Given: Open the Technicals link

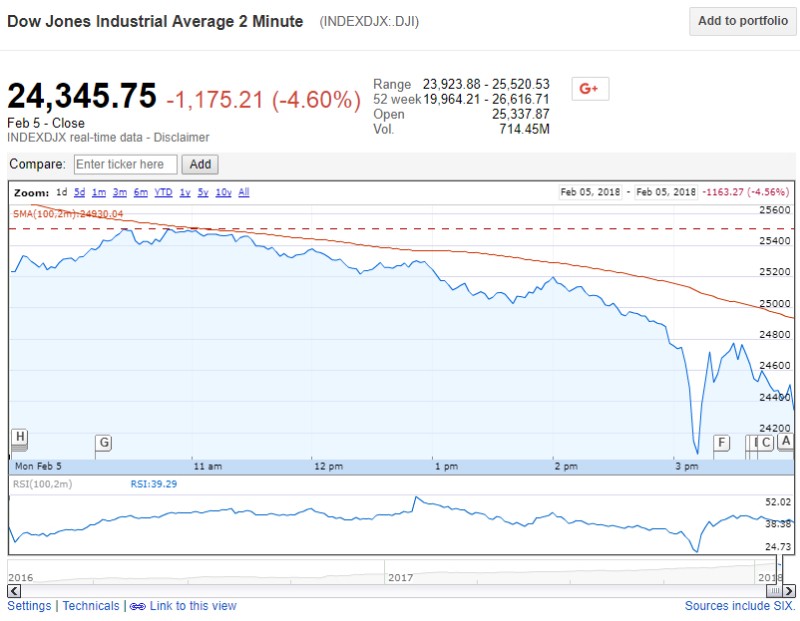Looking at the screenshot, I should click(x=91, y=606).
